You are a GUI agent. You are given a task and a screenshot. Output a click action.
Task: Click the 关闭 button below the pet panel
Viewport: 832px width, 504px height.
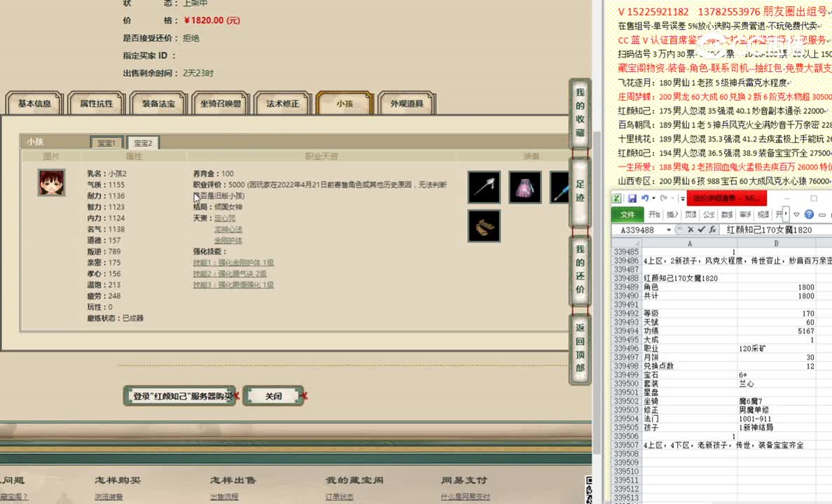274,395
